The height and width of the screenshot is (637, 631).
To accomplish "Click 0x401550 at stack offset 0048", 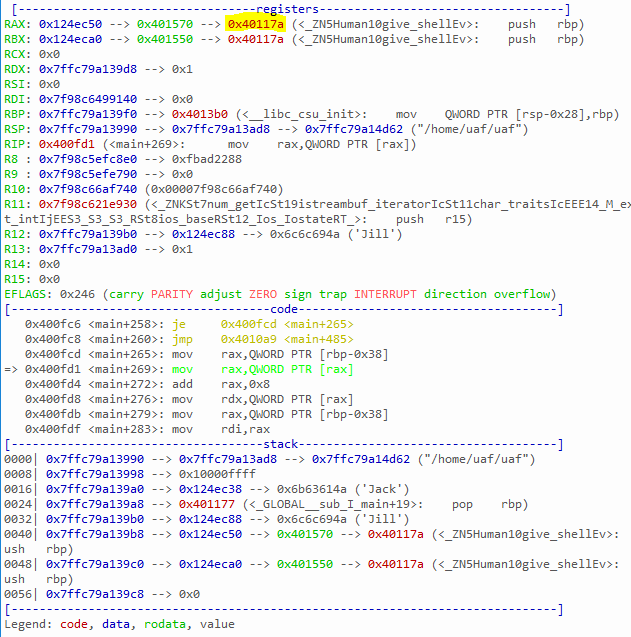I will [305, 565].
